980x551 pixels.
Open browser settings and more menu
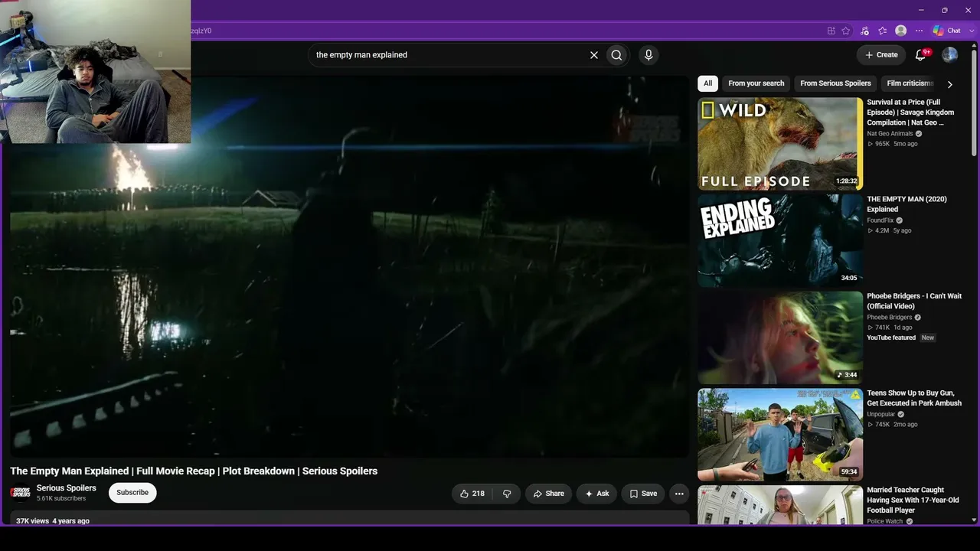(920, 31)
